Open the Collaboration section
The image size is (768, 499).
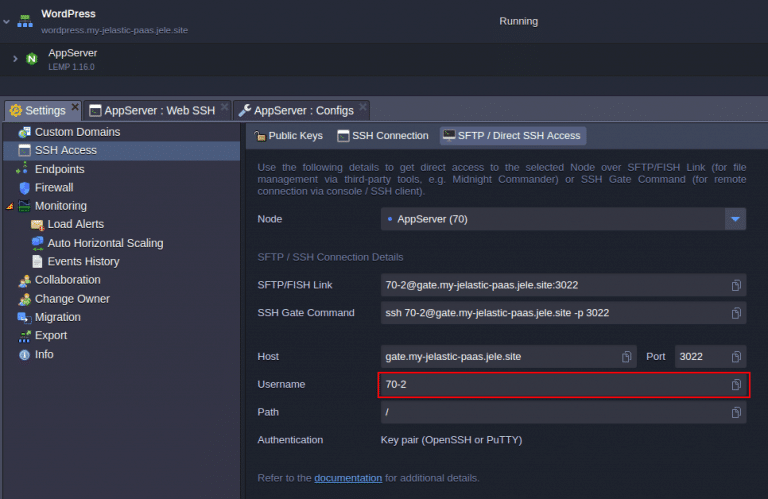(121, 280)
